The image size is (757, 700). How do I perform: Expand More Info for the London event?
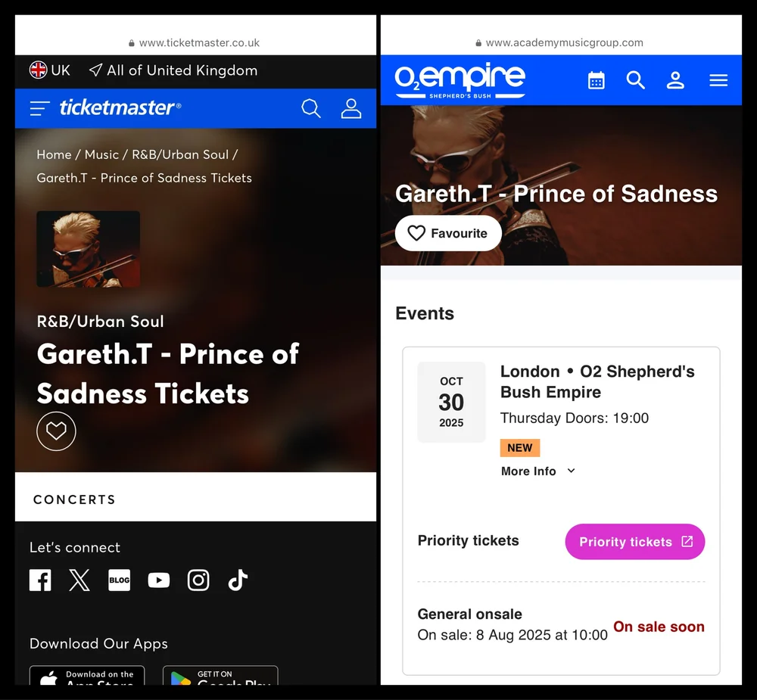click(x=537, y=471)
